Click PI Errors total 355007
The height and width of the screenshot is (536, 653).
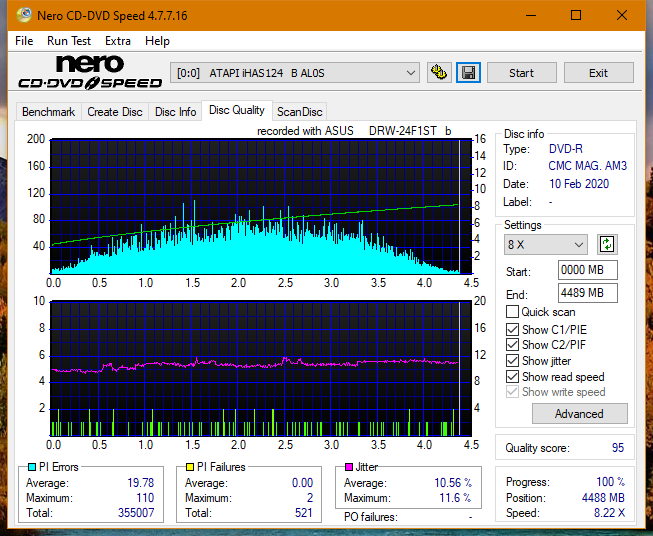tap(136, 513)
